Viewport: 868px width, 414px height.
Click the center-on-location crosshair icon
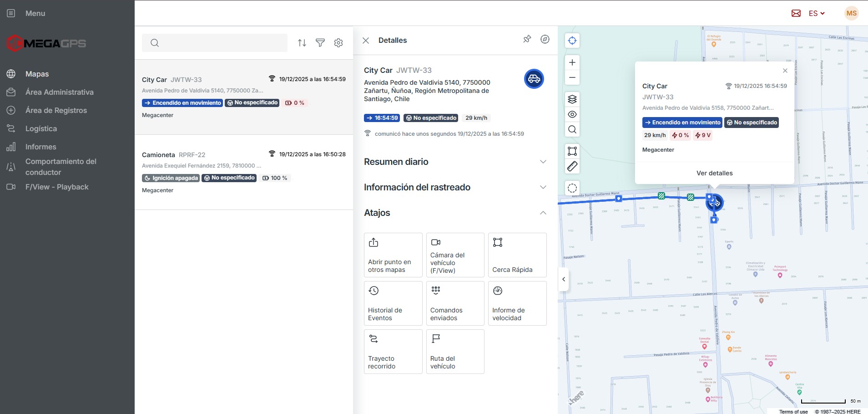coord(572,41)
